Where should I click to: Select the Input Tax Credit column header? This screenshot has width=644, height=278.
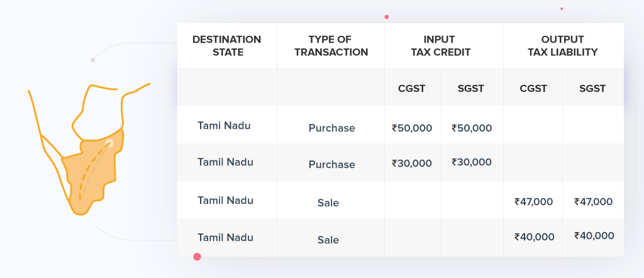(x=440, y=46)
